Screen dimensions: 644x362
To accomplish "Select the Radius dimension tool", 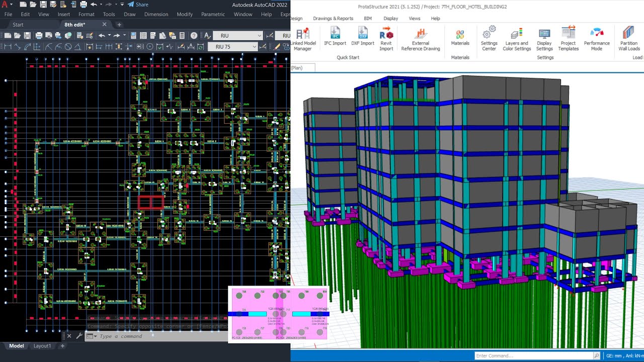I will coord(49,47).
